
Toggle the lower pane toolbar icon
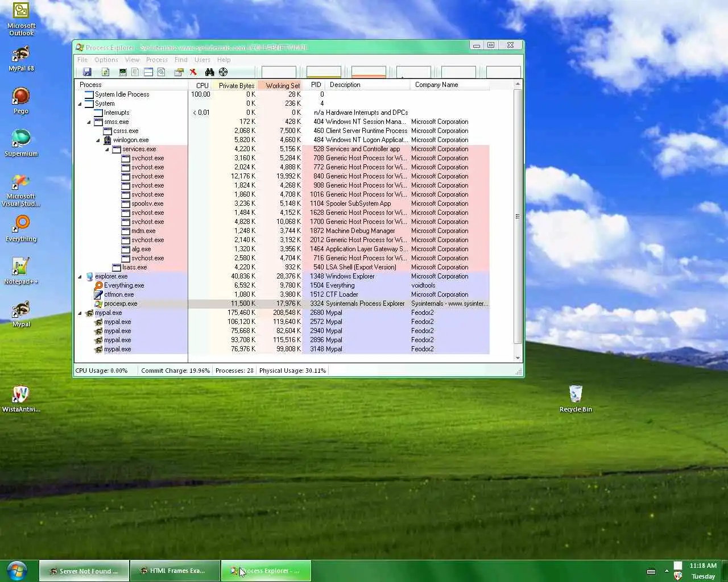[x=148, y=72]
